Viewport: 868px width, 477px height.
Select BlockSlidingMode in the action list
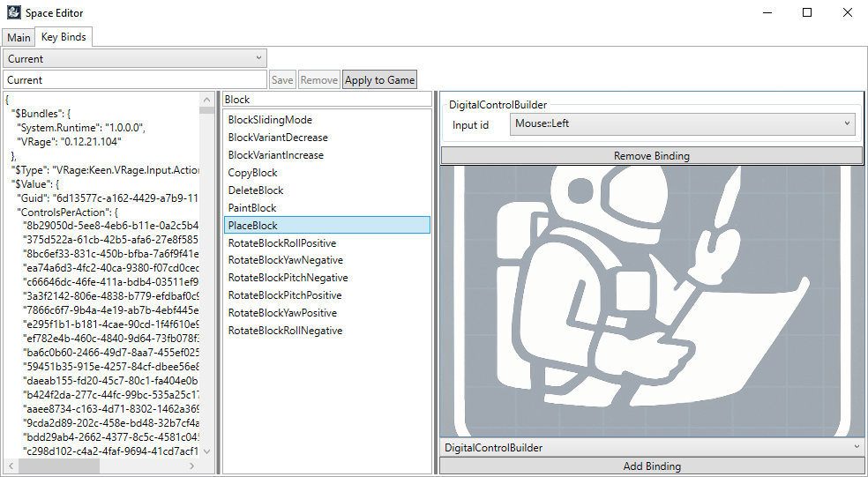pyautogui.click(x=326, y=120)
